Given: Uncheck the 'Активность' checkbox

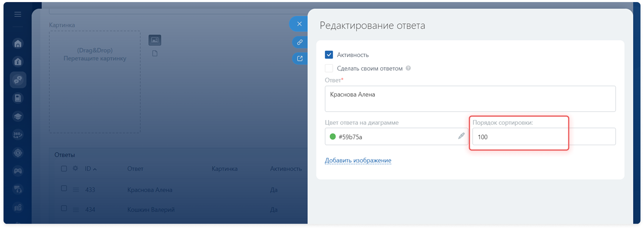Looking at the screenshot, I should [329, 55].
